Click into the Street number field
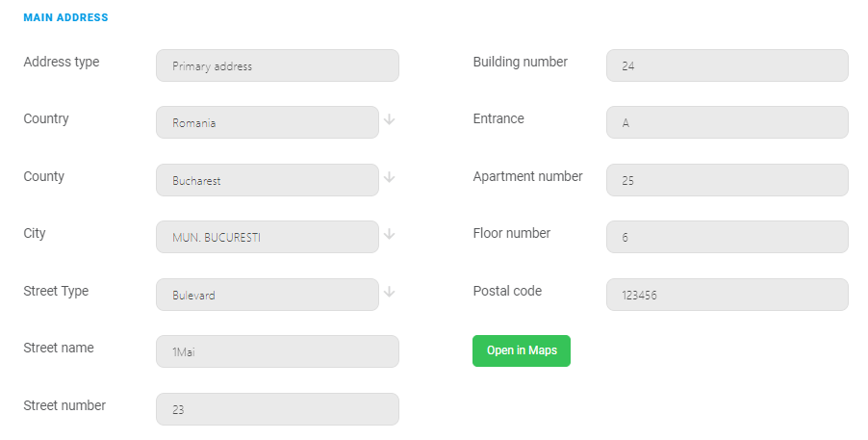 click(277, 409)
